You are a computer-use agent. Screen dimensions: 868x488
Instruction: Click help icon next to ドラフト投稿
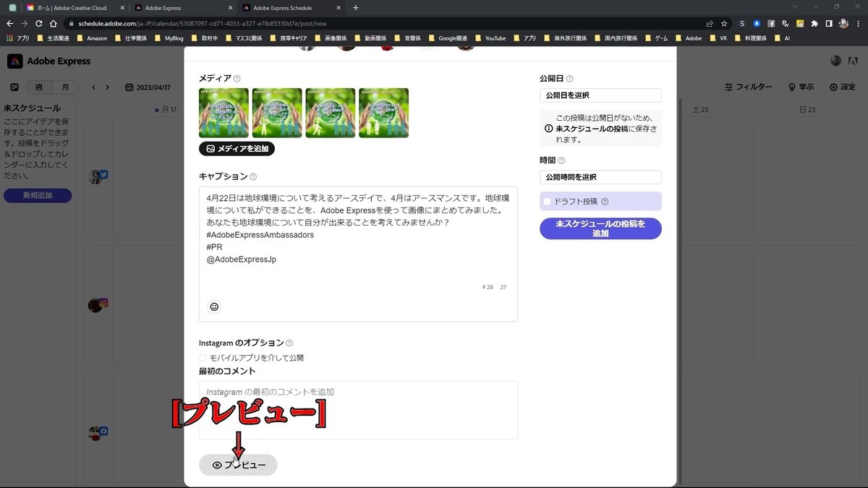605,202
